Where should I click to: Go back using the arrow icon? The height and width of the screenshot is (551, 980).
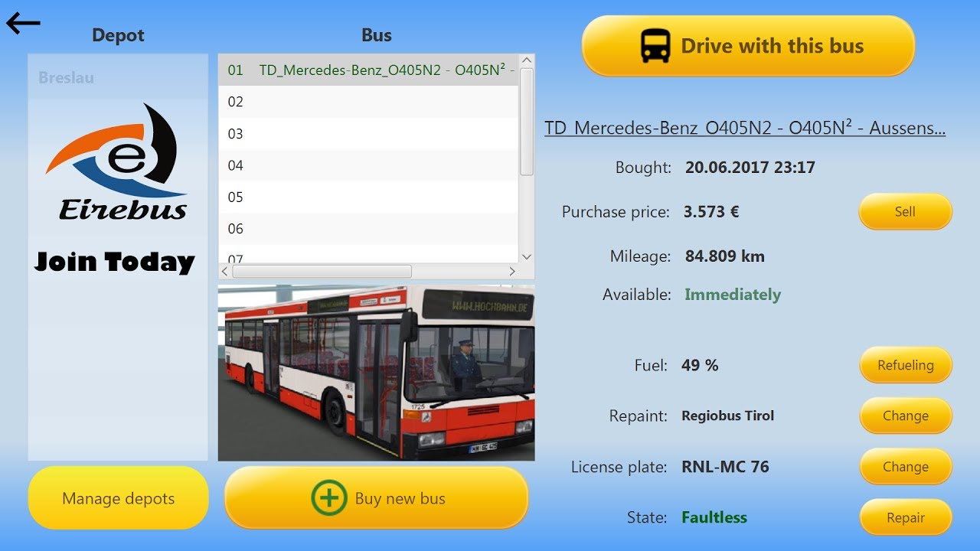click(x=23, y=23)
